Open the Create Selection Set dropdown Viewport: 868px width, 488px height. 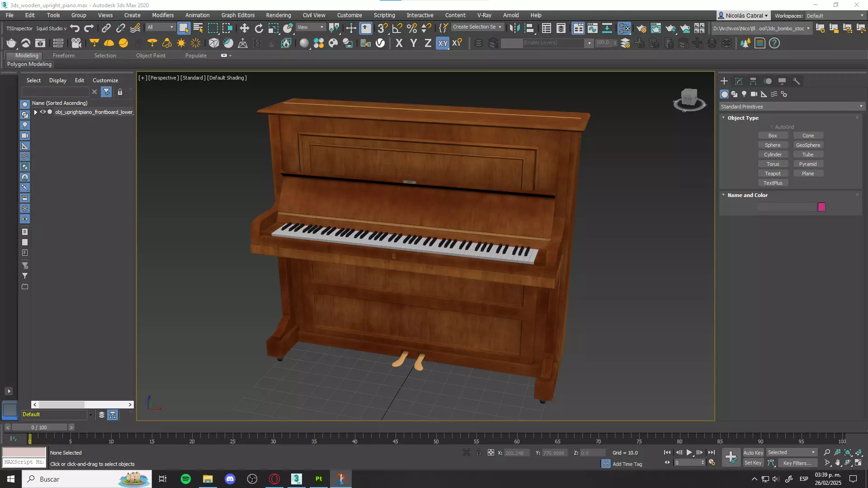[x=477, y=27]
